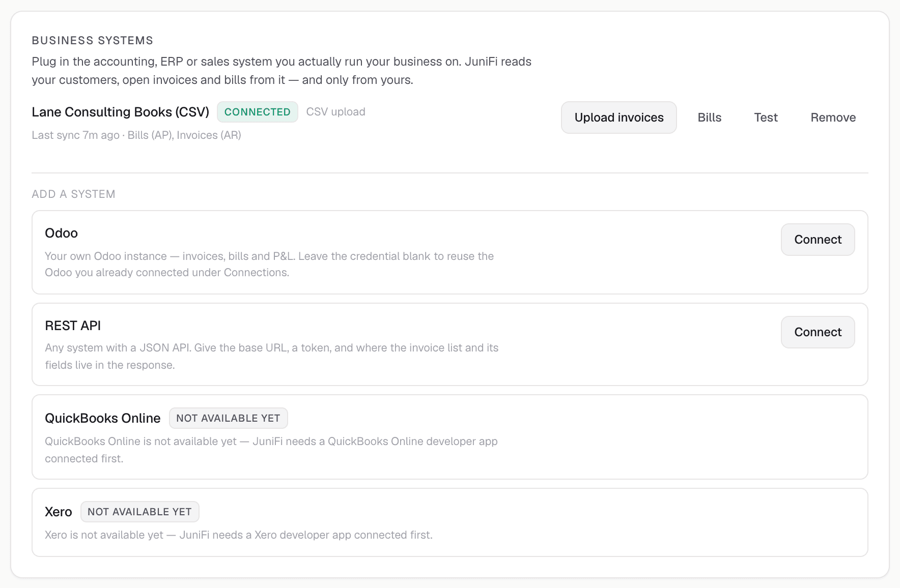Connect the REST API system
The width and height of the screenshot is (900, 588).
click(x=818, y=332)
